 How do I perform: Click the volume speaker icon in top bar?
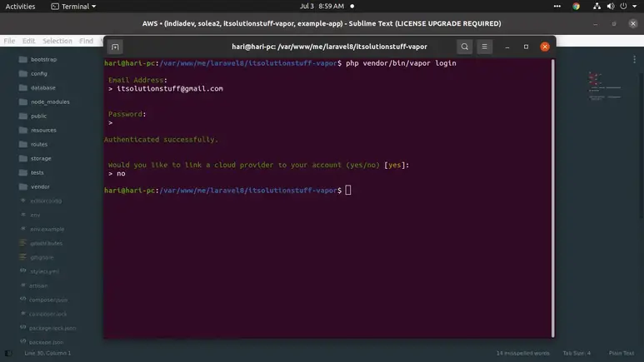[x=611, y=6]
